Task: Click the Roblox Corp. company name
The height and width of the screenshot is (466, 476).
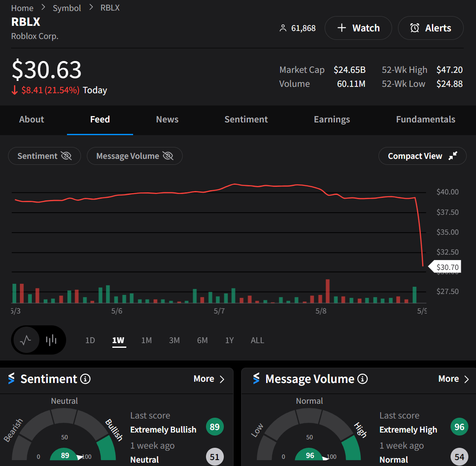Action: (35, 36)
